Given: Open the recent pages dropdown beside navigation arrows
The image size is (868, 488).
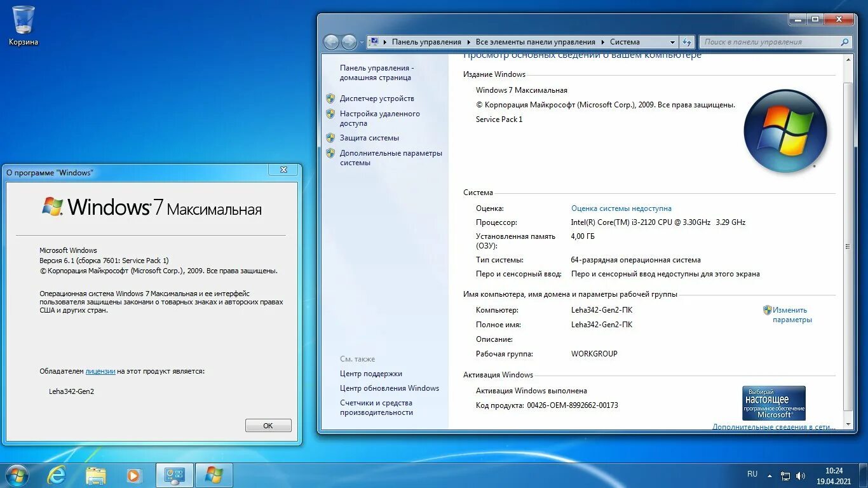Looking at the screenshot, I should (362, 43).
